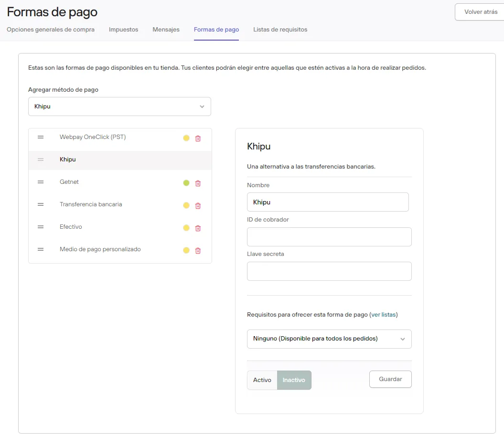Click yellow status dot of Webpay OneClick (PST)

pos(186,138)
